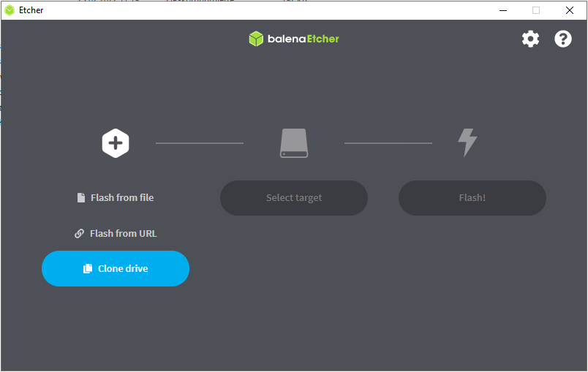Screen dimensions: 588x372
Task: Click the drive icon above Select target
Action: pos(294,143)
